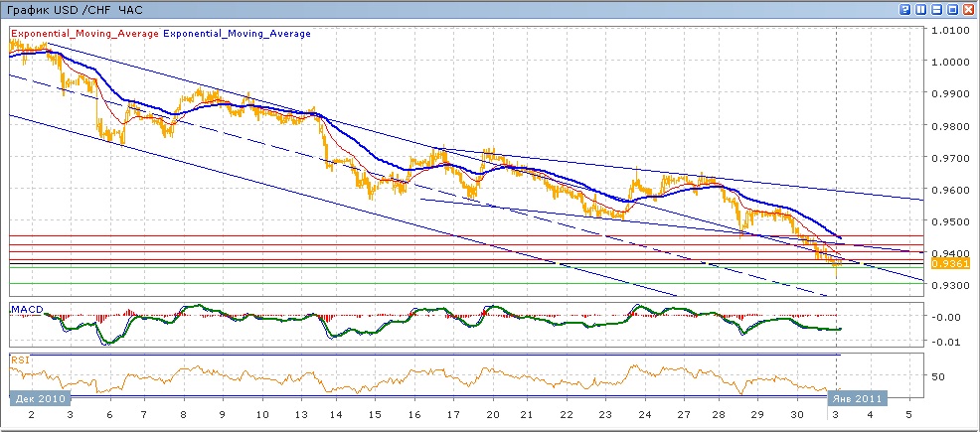Click date 7 on the time axis
This screenshot has height=432, width=980.
[144, 413]
